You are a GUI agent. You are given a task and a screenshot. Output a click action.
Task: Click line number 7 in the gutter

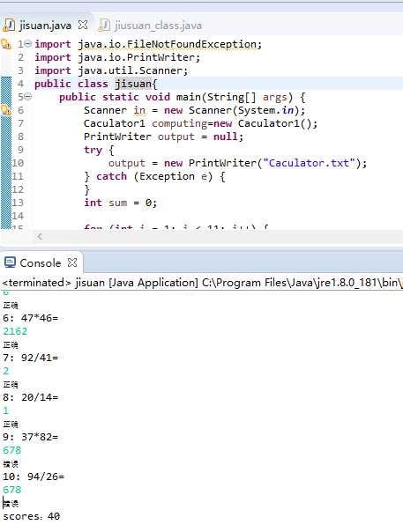pos(21,123)
